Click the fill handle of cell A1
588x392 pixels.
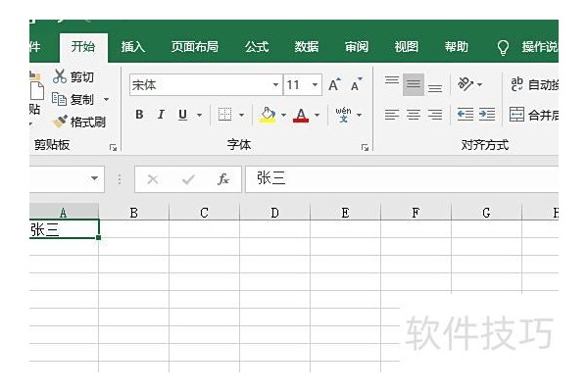point(98,237)
